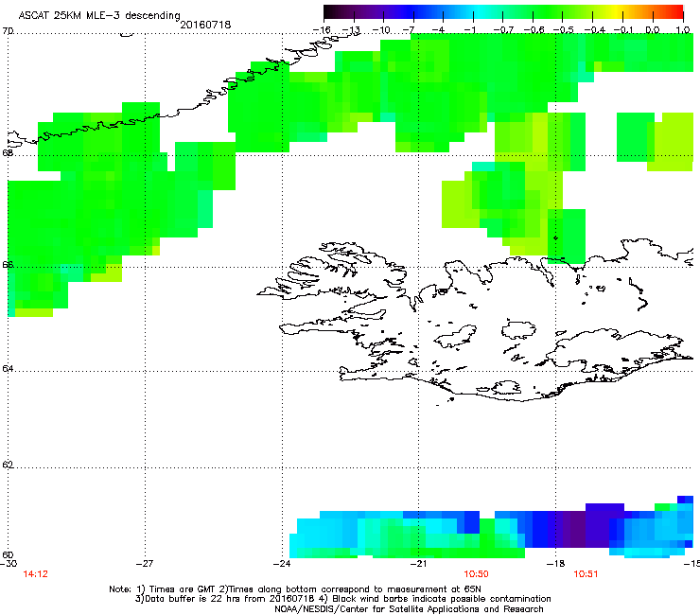This screenshot has width=700, height=615.
Task: Click the latitude label 64
Action: click(x=8, y=369)
